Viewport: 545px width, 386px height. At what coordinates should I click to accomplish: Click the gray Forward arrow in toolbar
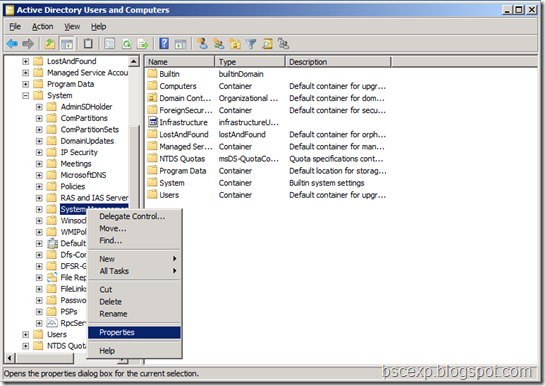[x=28, y=44]
